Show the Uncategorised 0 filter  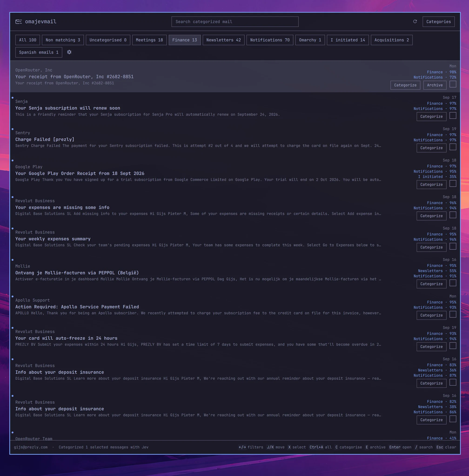pos(108,40)
